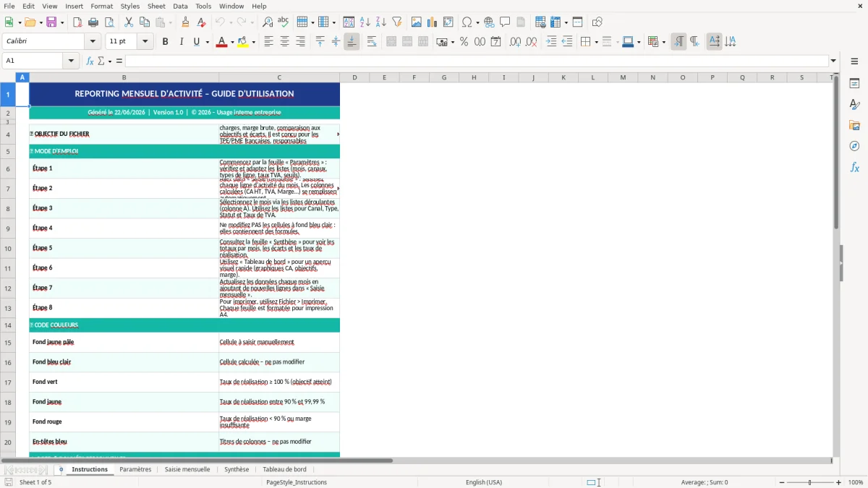Click PageStyle_Instructions in the status bar

point(297,482)
